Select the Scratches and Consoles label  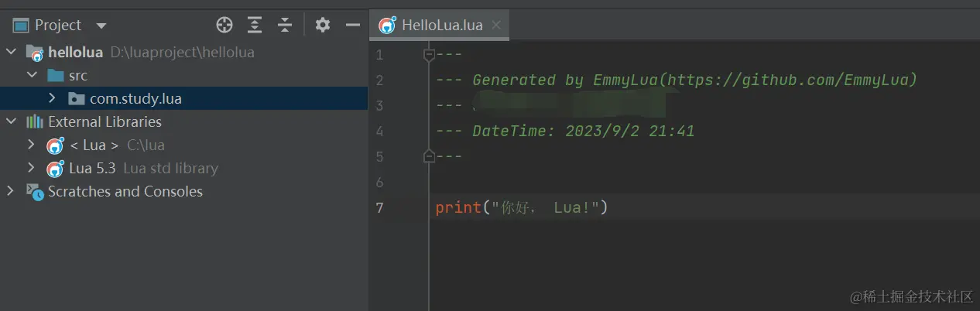pyautogui.click(x=125, y=191)
